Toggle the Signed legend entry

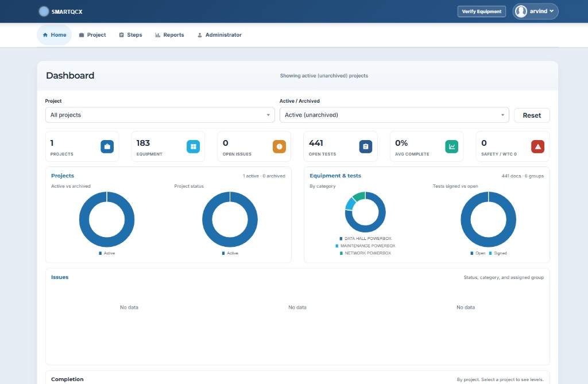[498, 253]
